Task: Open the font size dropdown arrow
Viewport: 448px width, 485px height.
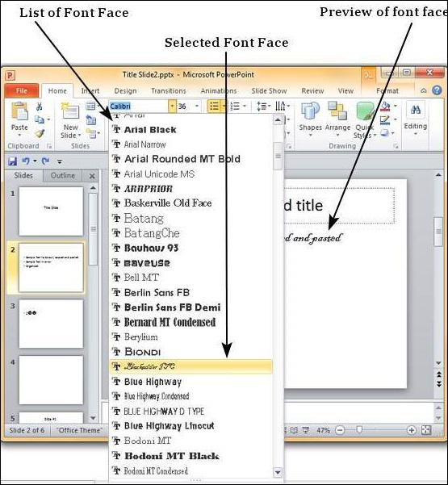Action: click(197, 107)
